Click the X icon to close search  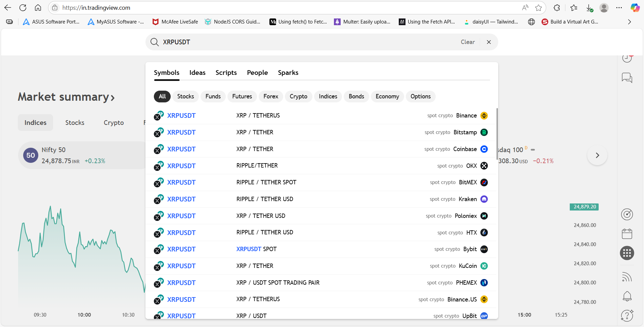(489, 42)
